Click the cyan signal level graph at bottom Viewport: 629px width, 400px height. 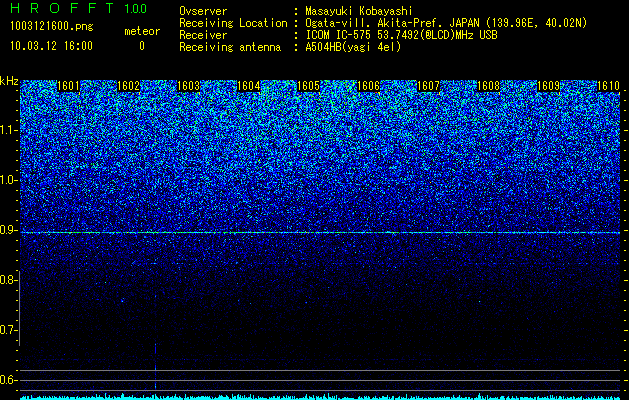[320, 397]
